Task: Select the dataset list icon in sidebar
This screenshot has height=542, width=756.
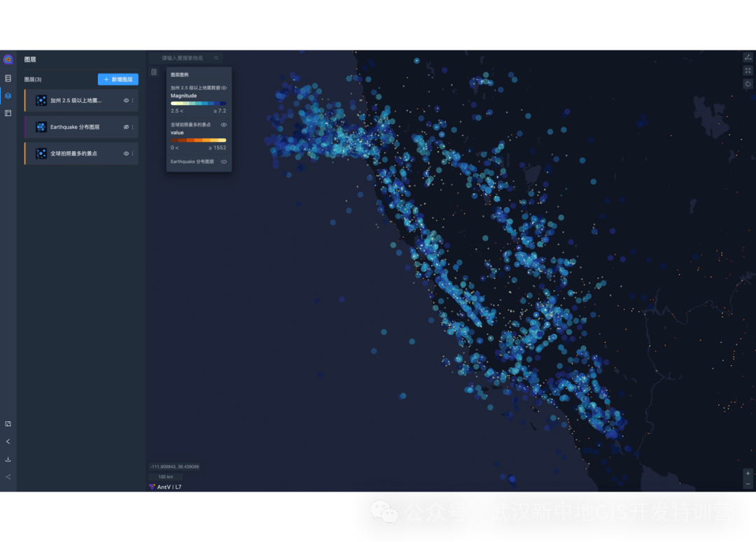Action: [x=8, y=79]
